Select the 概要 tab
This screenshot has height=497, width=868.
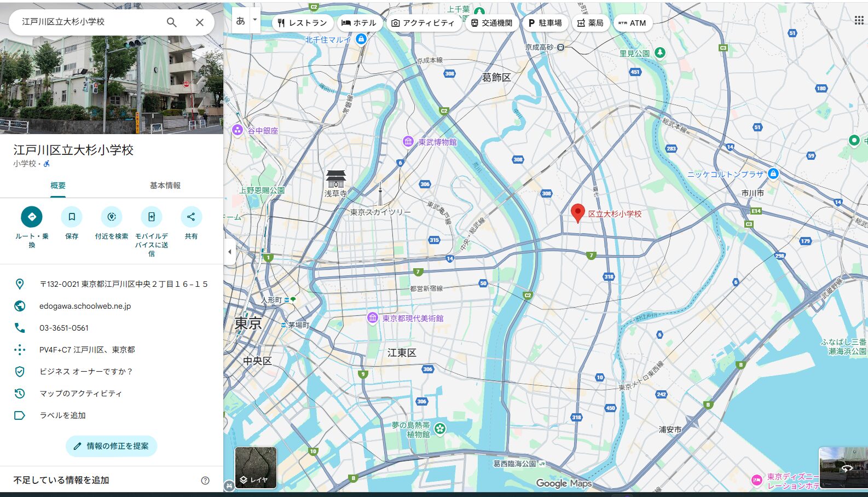58,186
